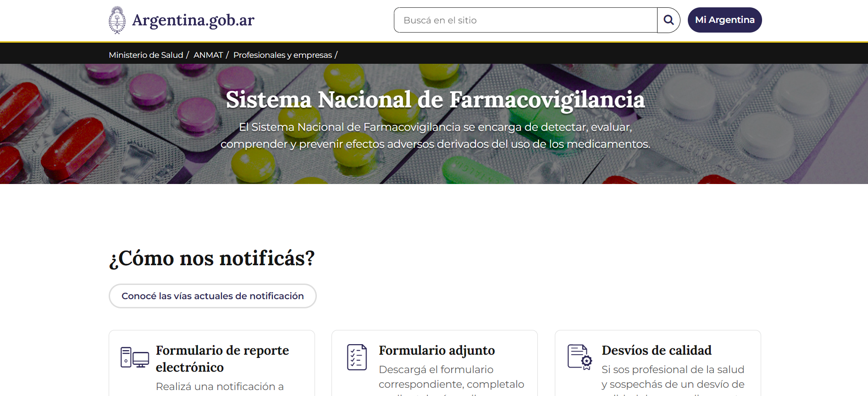Open the Argentina.gob.ar home text link
This screenshot has width=868, height=396.
pos(193,20)
